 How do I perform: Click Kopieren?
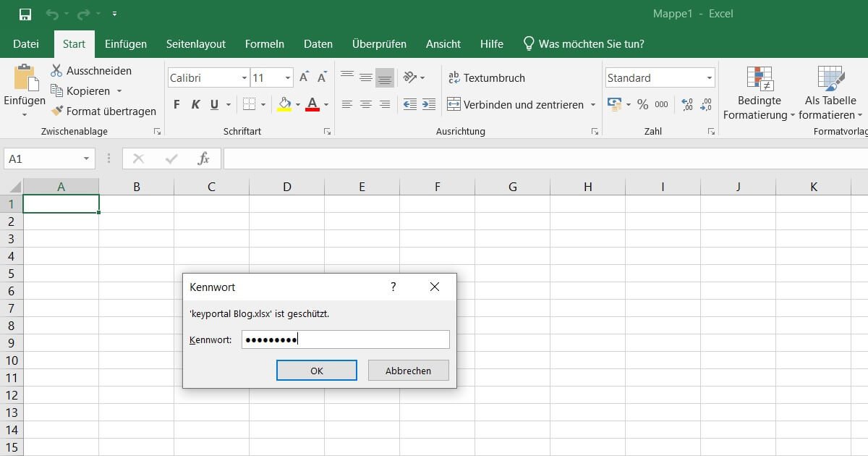tap(81, 91)
